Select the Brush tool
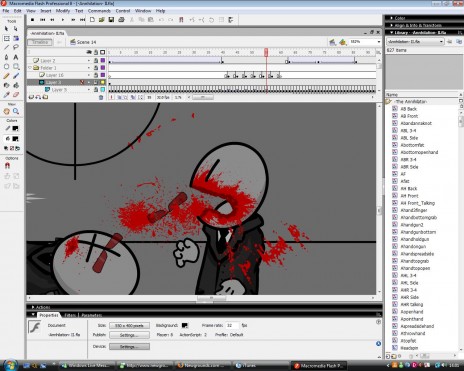 [x=16, y=76]
